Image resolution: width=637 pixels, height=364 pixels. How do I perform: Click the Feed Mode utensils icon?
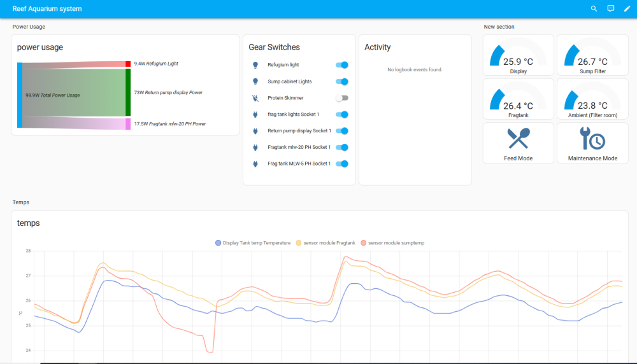coord(518,138)
